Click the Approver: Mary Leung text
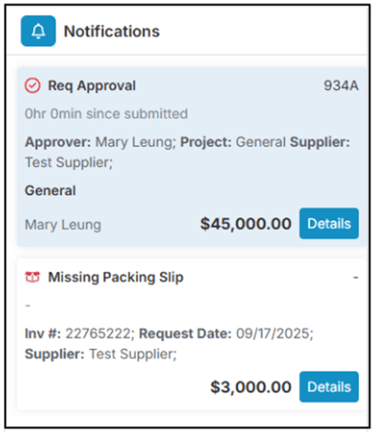The width and height of the screenshot is (374, 432). coord(100,142)
